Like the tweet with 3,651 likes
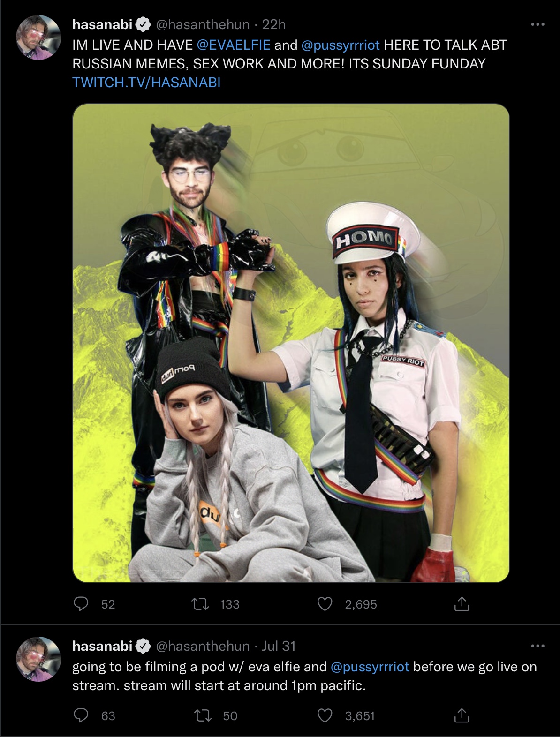This screenshot has height=737, width=560. pyautogui.click(x=325, y=715)
